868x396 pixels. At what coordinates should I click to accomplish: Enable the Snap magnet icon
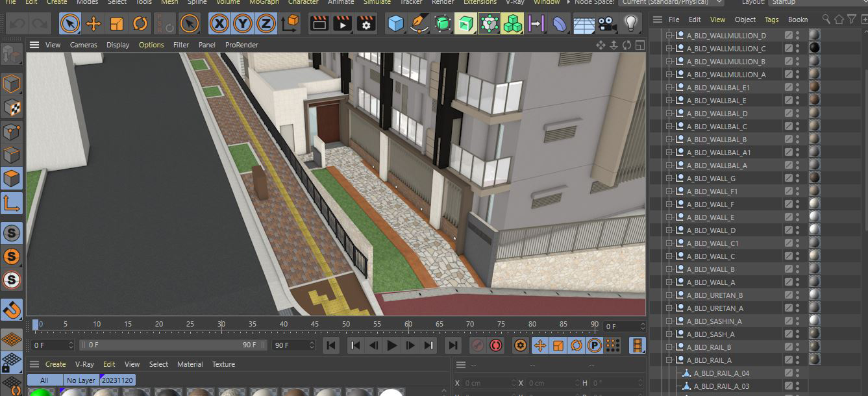click(12, 310)
